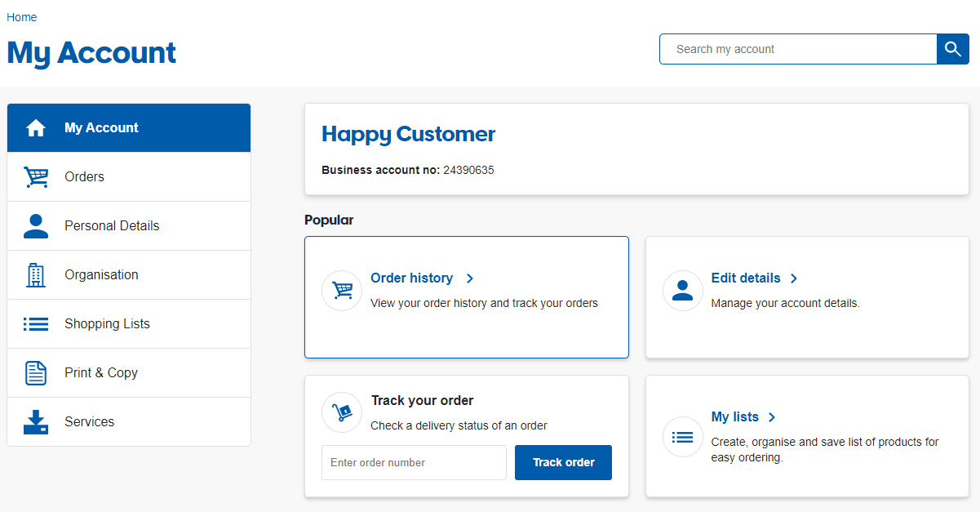Click the person icon beside Personal Details
The image size is (980, 512).
(36, 226)
